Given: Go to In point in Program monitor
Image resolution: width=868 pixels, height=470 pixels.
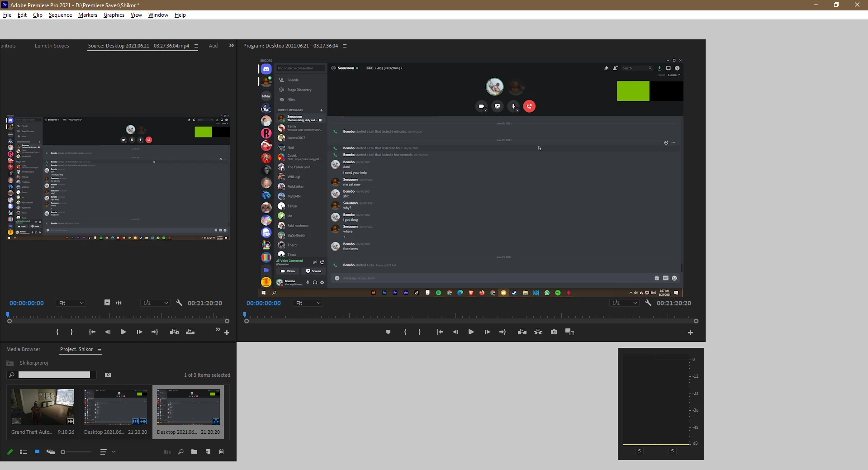Looking at the screenshot, I should pyautogui.click(x=440, y=332).
